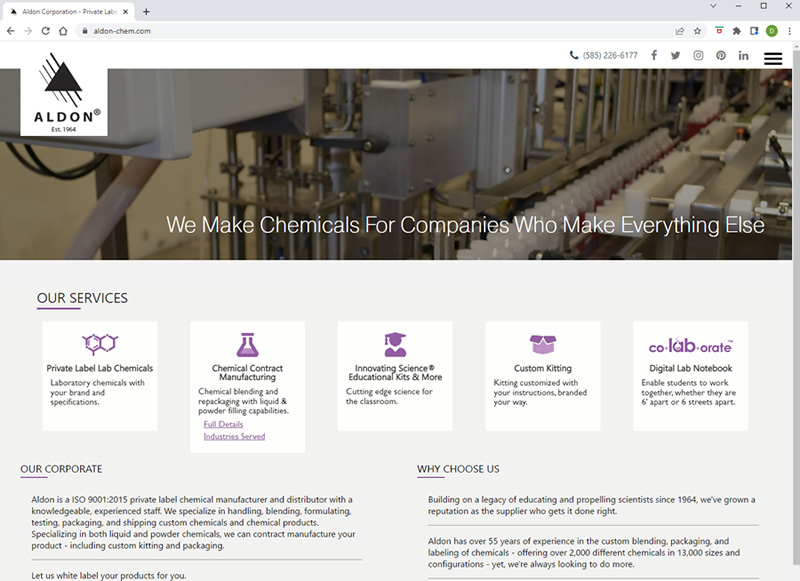
Task: Minimize the browser window
Action: 738,6
